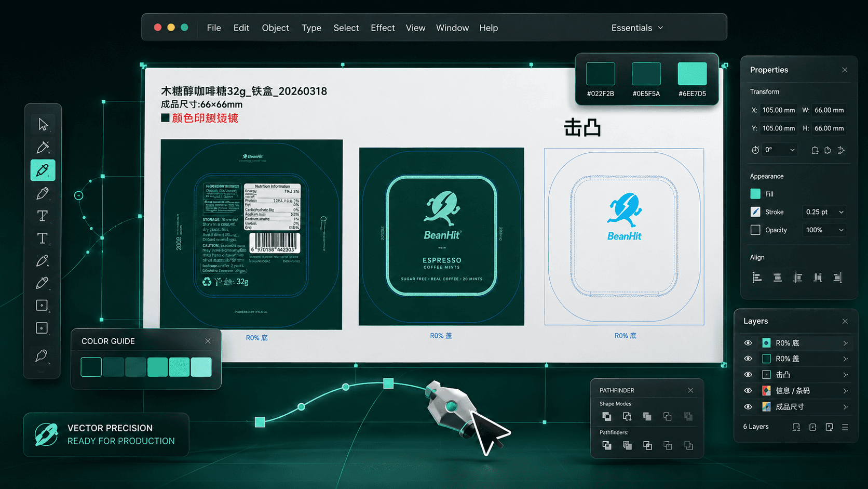Select the 击凸 layer name in Layers
This screenshot has height=489, width=868.
[x=783, y=375]
